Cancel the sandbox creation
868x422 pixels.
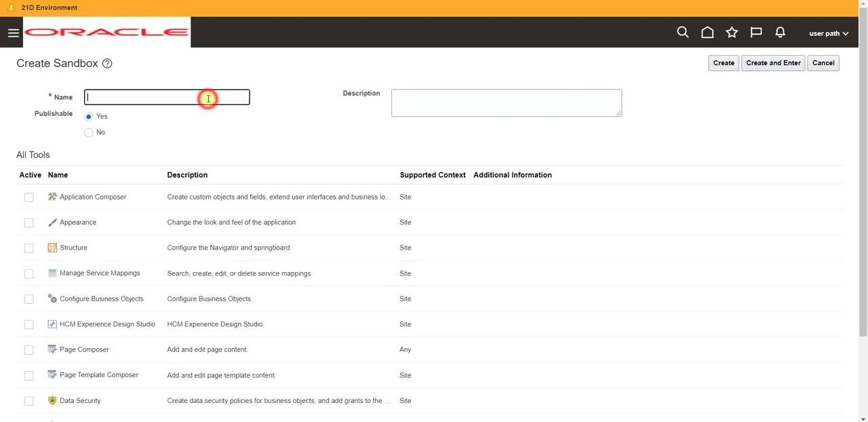pos(823,63)
